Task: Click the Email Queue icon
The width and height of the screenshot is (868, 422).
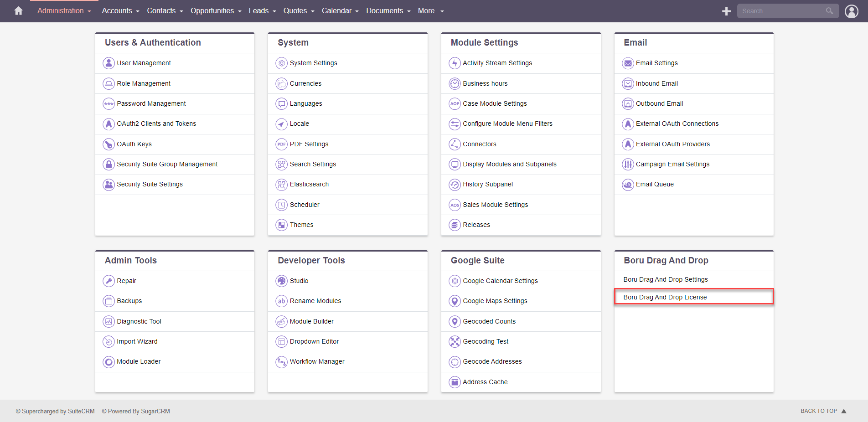Action: [x=628, y=184]
